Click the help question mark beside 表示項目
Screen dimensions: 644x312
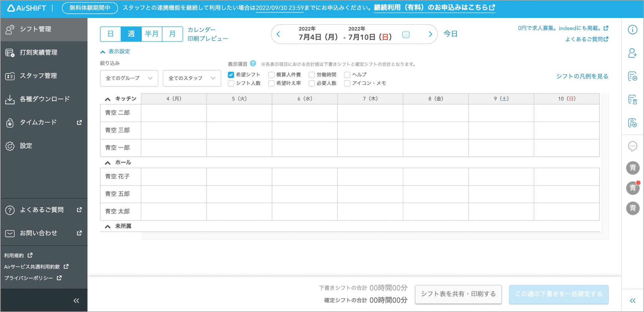point(253,63)
